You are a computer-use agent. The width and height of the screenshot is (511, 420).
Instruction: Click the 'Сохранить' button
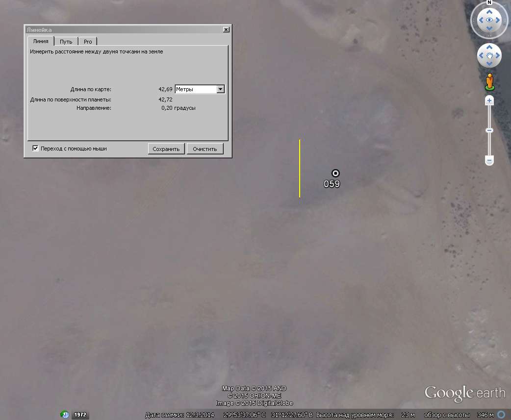tap(166, 149)
